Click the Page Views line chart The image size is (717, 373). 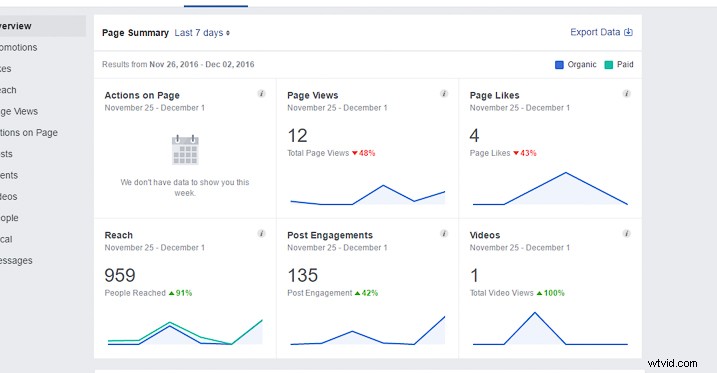pos(368,195)
